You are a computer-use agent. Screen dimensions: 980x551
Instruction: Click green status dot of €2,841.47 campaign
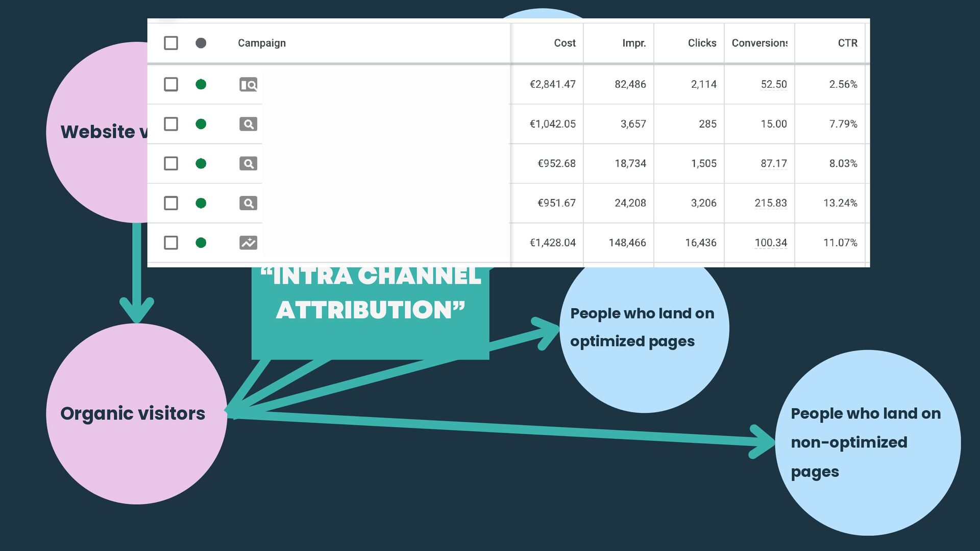click(201, 85)
